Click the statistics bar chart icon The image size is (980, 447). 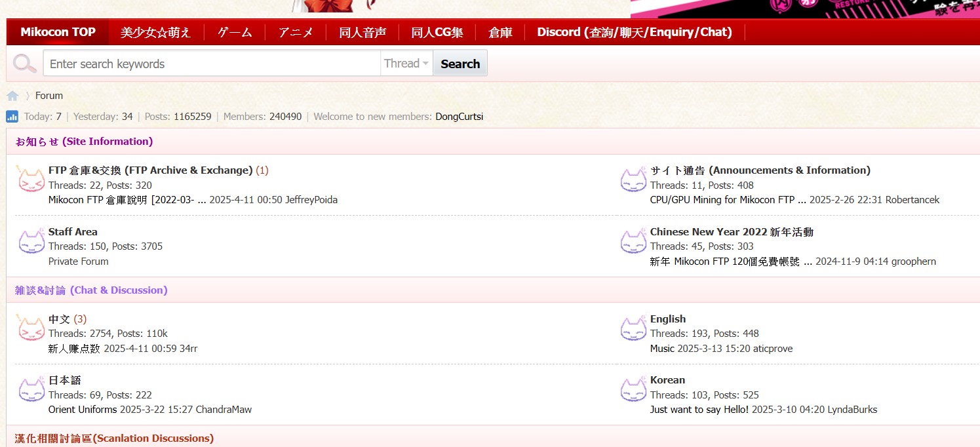pyautogui.click(x=12, y=117)
